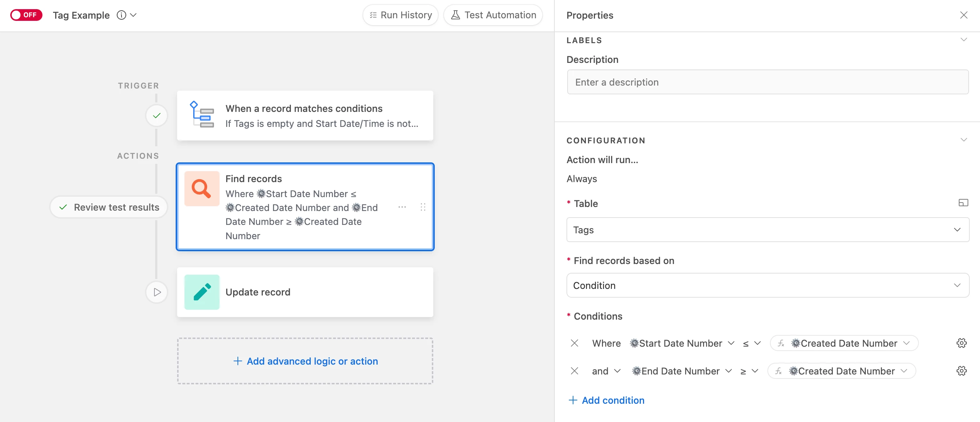
Task: Click the Find records magnifier icon
Action: pyautogui.click(x=202, y=189)
